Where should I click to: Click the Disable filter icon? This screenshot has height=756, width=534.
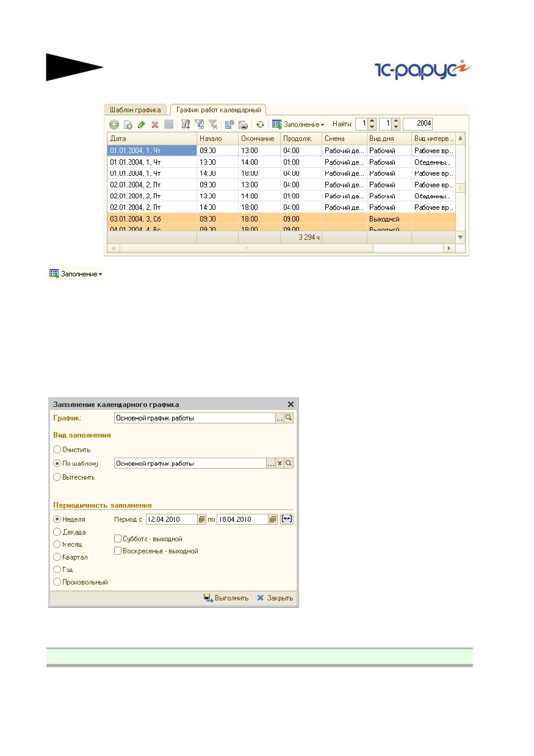click(213, 124)
